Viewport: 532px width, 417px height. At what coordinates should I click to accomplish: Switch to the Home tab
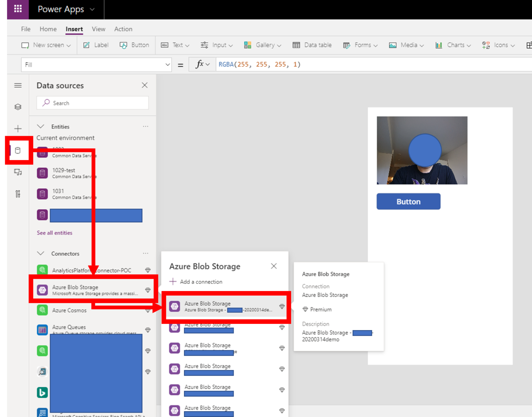pos(48,29)
